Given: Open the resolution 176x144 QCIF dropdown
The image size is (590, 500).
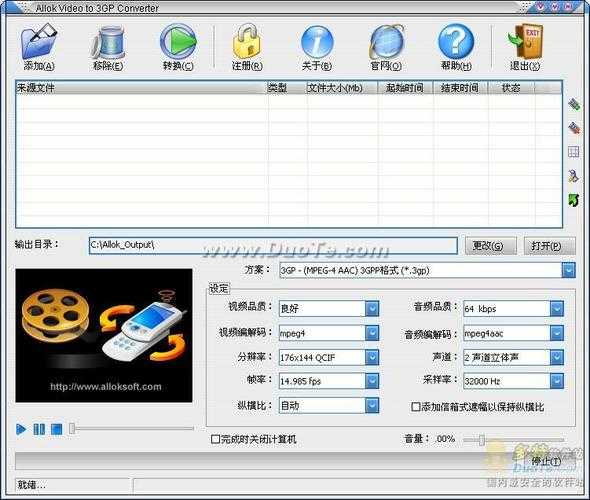Looking at the screenshot, I should pos(372,357).
